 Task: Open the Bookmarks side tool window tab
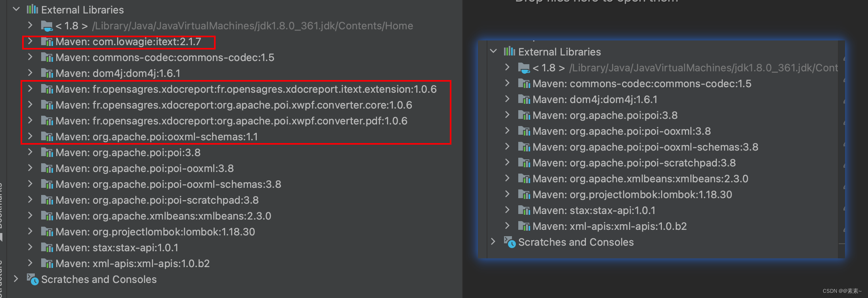[1, 206]
